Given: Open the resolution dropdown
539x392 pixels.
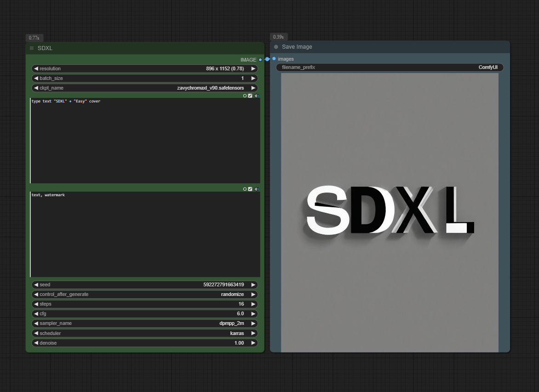Looking at the screenshot, I should pos(145,69).
